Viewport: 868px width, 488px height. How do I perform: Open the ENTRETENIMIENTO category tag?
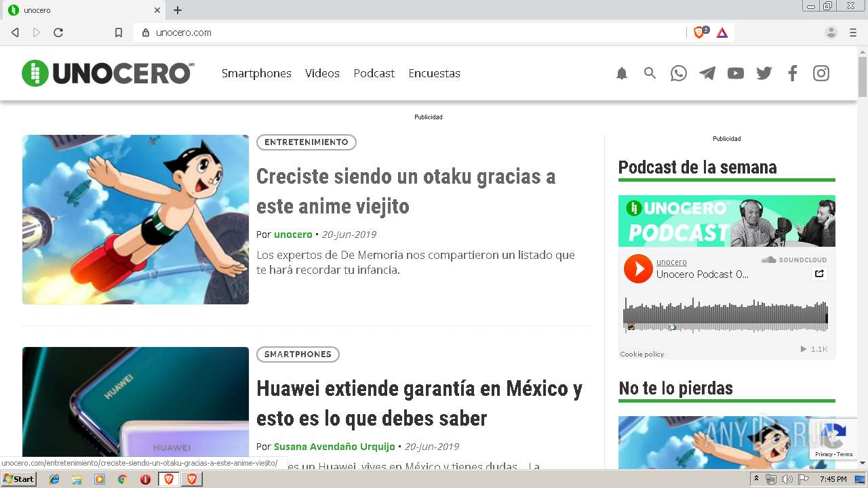[307, 142]
